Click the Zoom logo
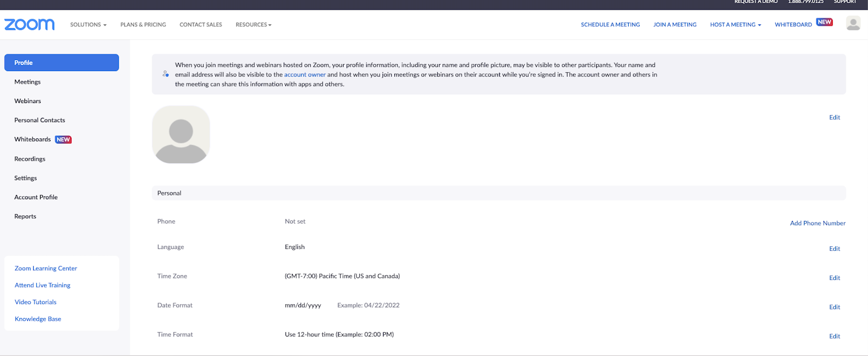This screenshot has height=356, width=868. (29, 24)
